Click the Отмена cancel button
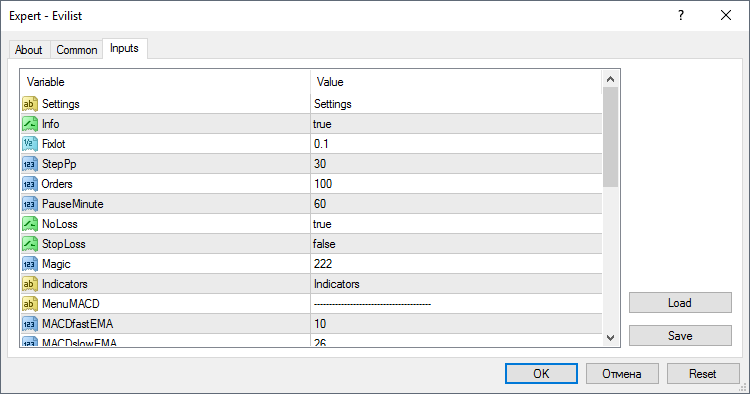Screen dimensions: 750x394 pos(622,373)
